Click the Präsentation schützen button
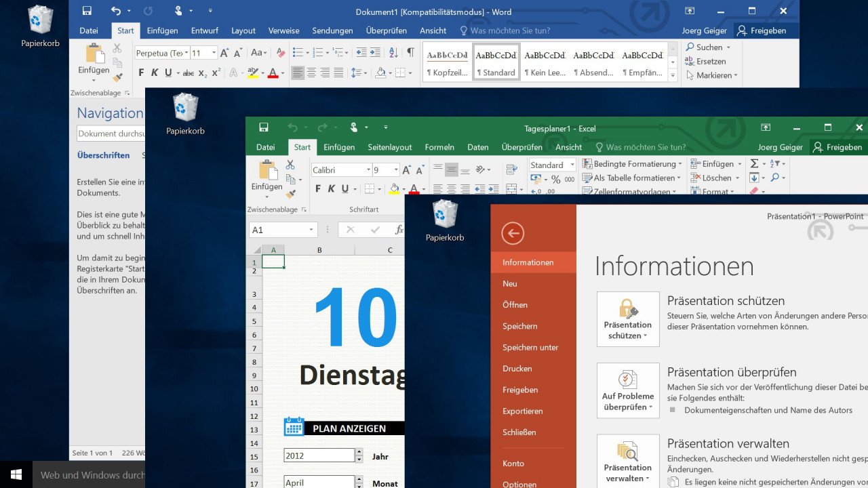Image resolution: width=868 pixels, height=488 pixels. [627, 319]
